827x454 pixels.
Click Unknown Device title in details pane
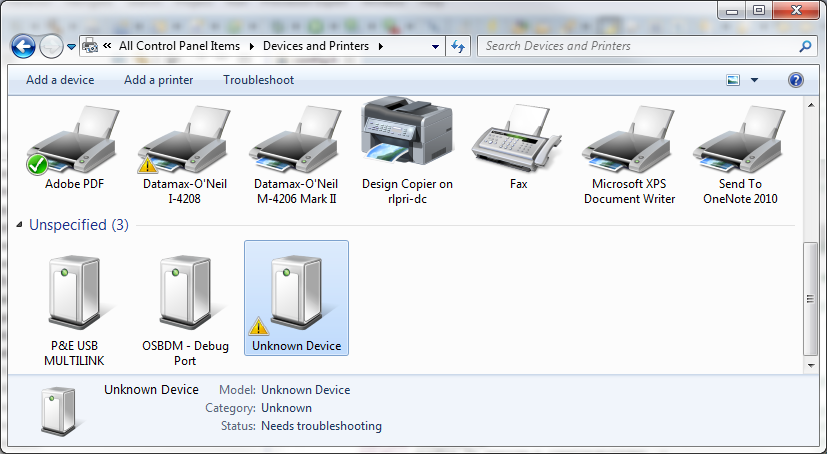pos(151,390)
